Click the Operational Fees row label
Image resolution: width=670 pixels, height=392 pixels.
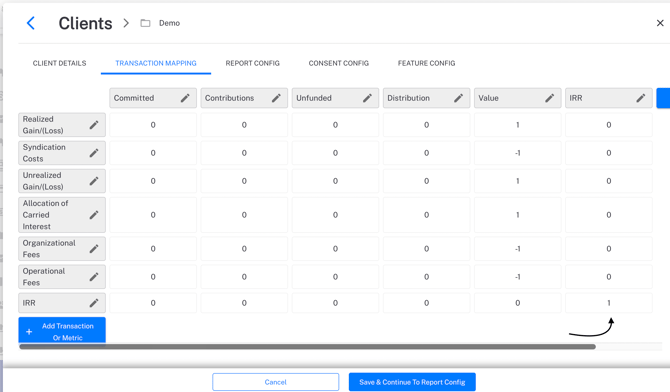(x=44, y=277)
